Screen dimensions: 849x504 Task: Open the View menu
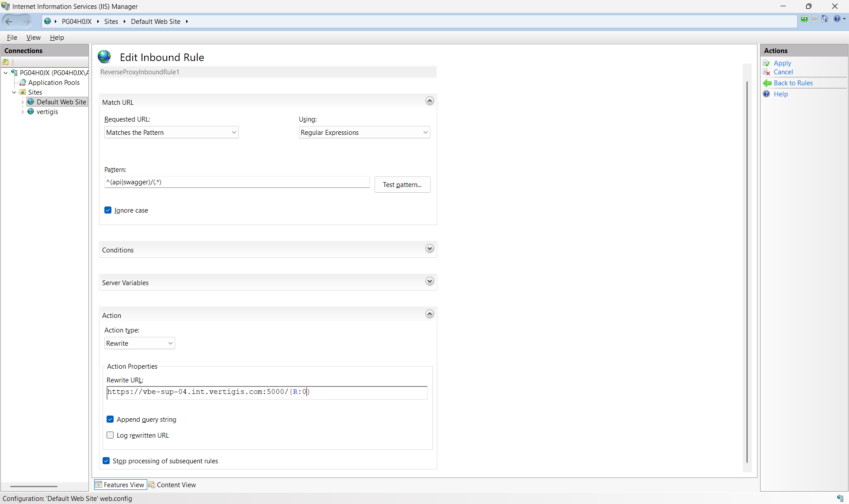[x=33, y=38]
